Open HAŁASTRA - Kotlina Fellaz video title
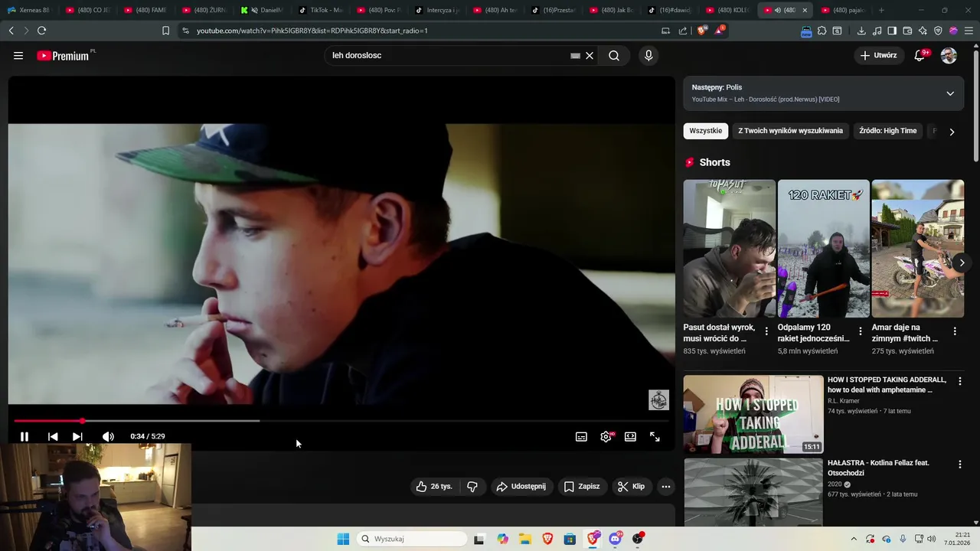980x551 pixels. pos(878,468)
